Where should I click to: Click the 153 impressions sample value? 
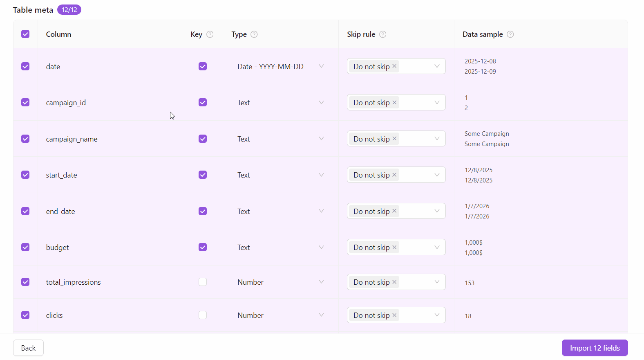coord(470,283)
